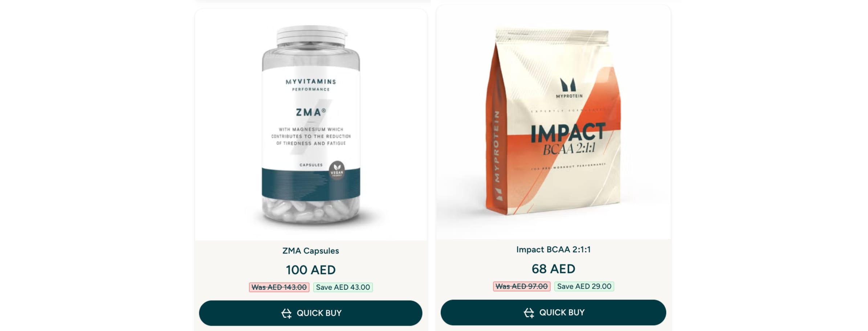Quick buy the ZMA Capsules
Screen dimensions: 868x331
coord(310,313)
